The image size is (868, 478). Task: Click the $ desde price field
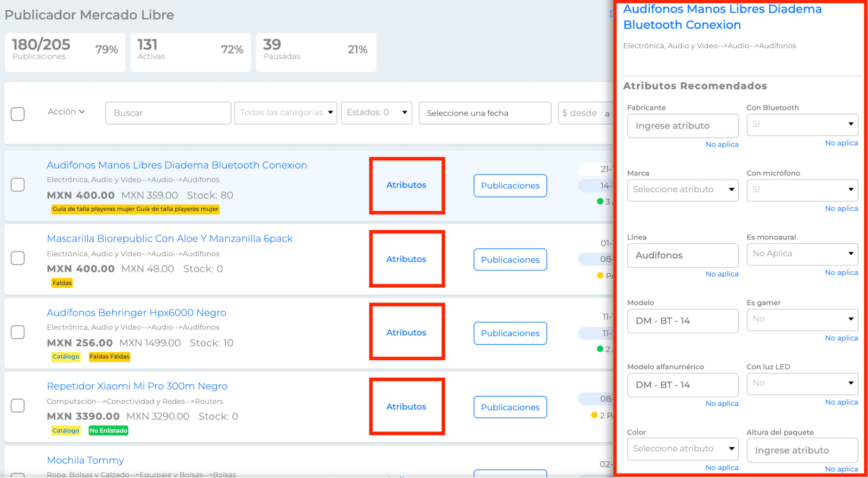coord(580,113)
